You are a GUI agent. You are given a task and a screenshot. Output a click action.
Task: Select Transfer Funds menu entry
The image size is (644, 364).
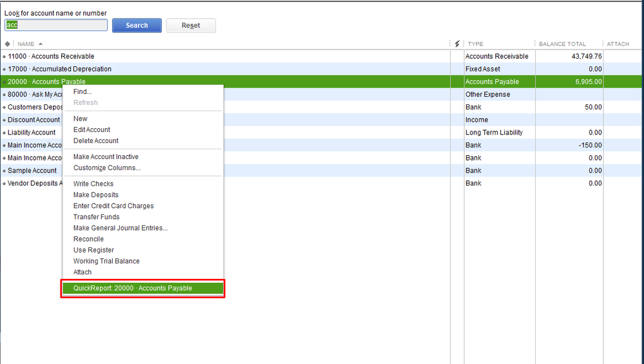[96, 217]
